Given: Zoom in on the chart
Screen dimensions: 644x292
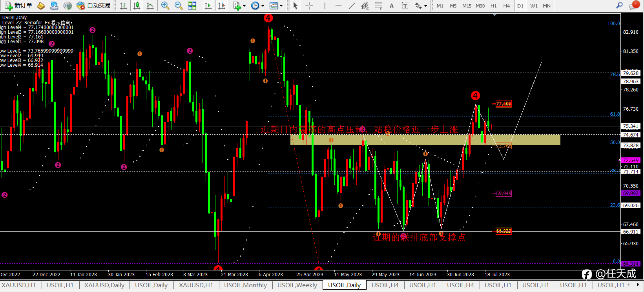Looking at the screenshot, I should 165,5.
